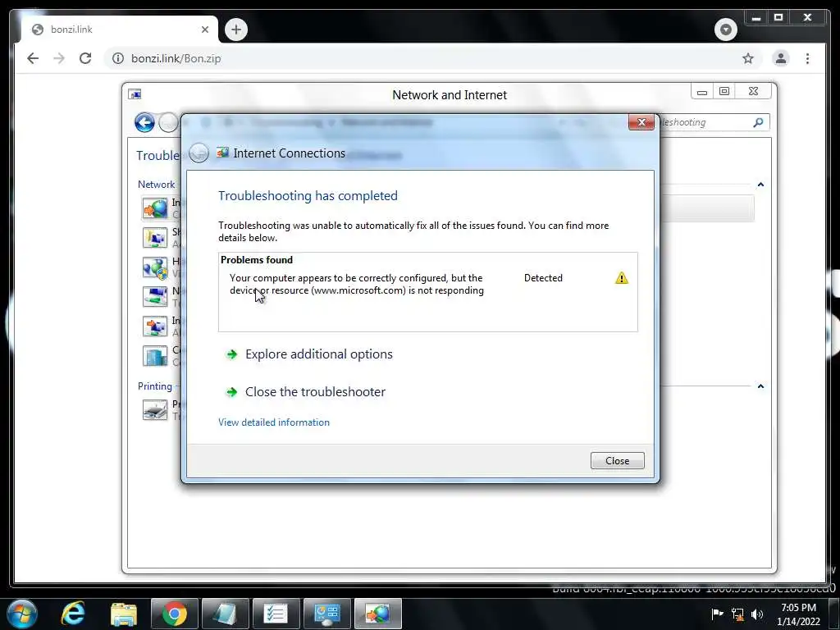Viewport: 840px width, 630px height.
Task: View site information icon in address bar
Action: click(118, 58)
